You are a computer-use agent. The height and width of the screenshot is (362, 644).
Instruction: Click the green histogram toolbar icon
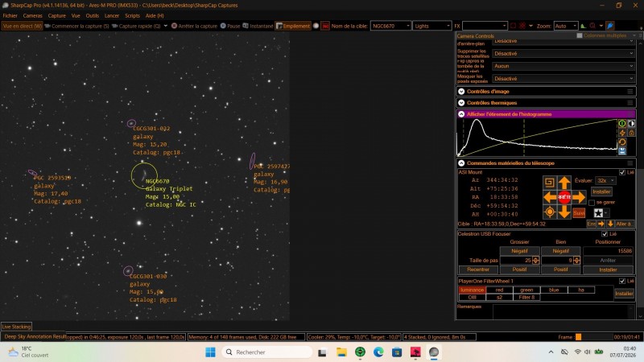583,26
